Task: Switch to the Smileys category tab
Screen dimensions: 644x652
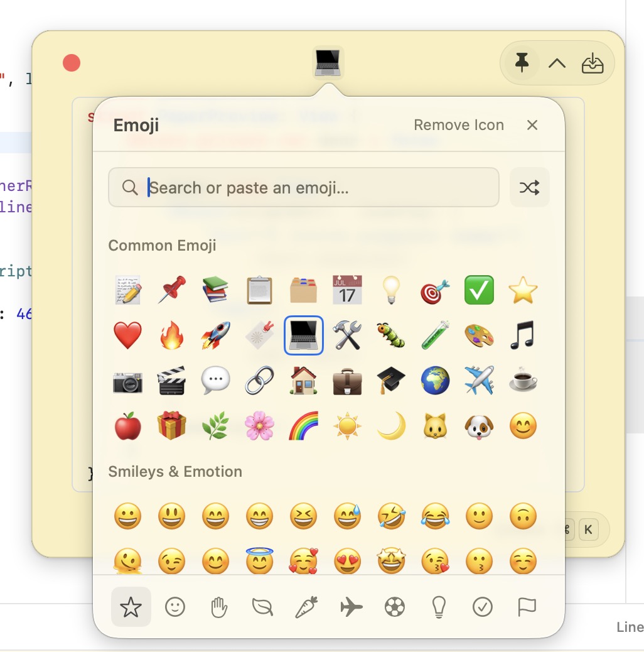Action: [x=175, y=607]
